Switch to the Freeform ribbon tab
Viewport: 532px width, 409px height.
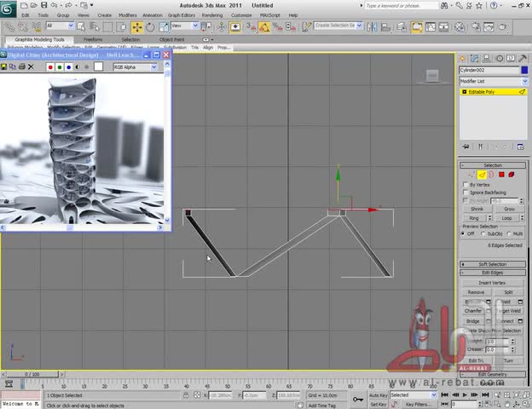tap(93, 40)
